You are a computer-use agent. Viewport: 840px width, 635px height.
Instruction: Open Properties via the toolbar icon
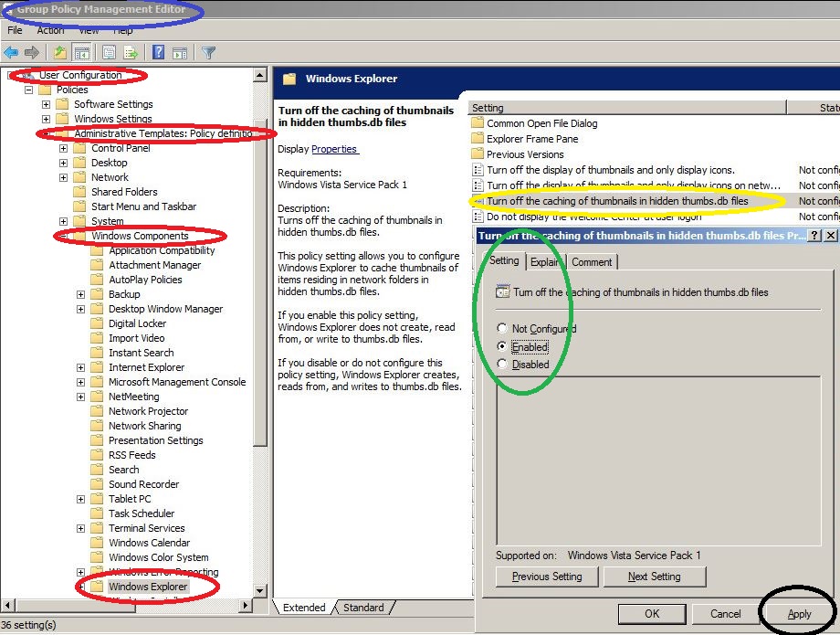[109, 52]
